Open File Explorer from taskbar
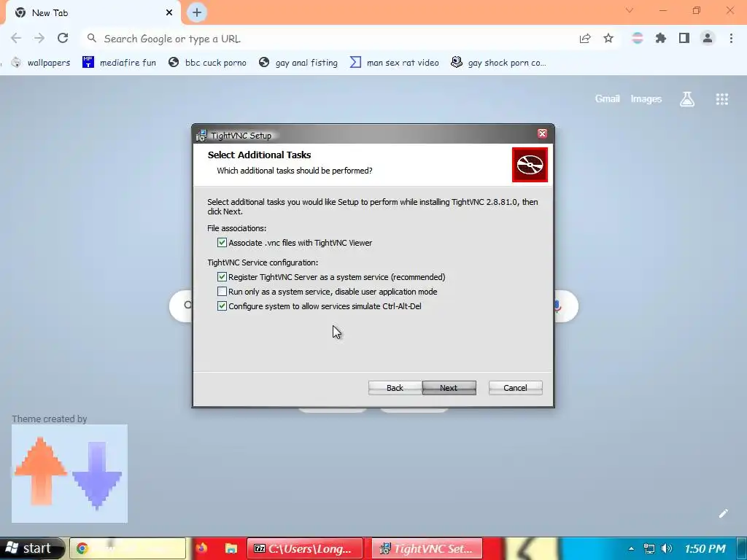747x560 pixels. (x=231, y=548)
